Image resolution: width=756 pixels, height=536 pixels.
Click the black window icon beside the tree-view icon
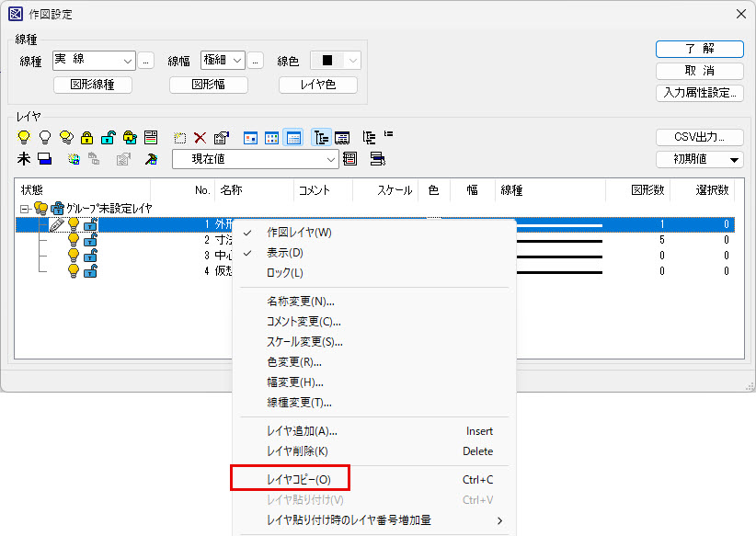click(342, 138)
